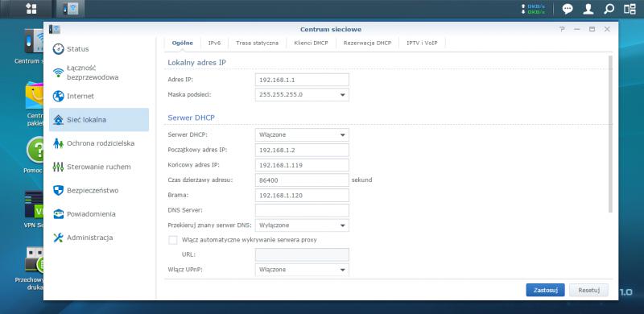Enable automatic proxy server detection checkbox

173,240
